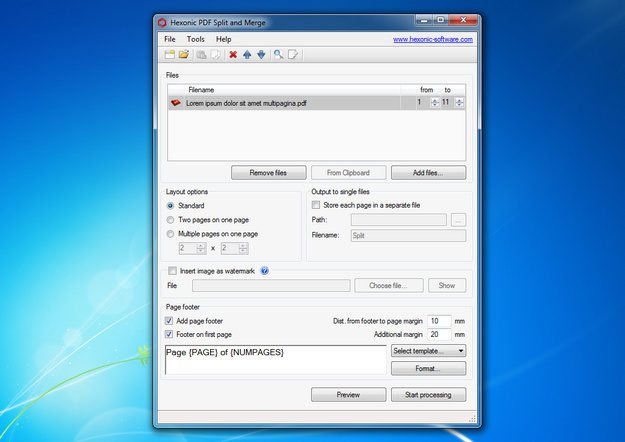Viewport: 625px width, 442px height.
Task: Click the browse path ... button
Action: click(458, 220)
